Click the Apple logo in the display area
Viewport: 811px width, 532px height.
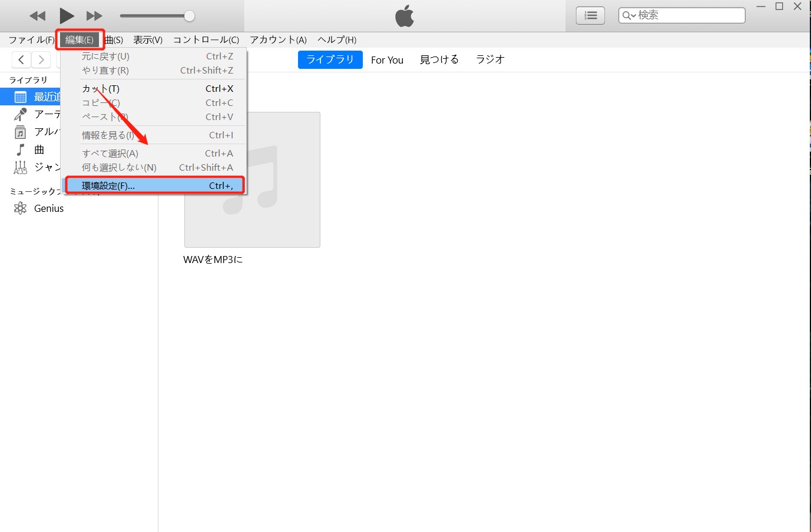point(405,16)
